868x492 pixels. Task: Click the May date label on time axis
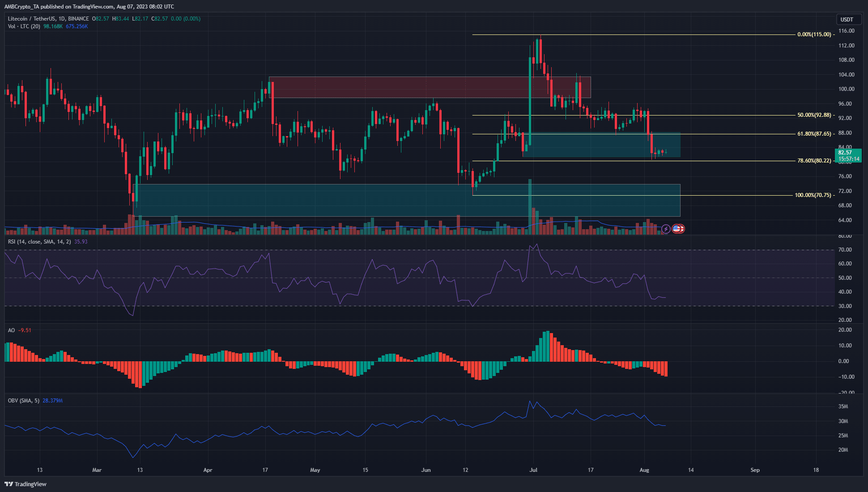[315, 470]
